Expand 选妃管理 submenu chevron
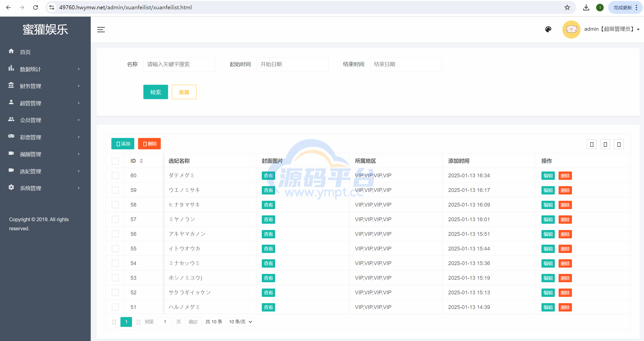Screen dimensions: 644x341 pyautogui.click(x=79, y=171)
